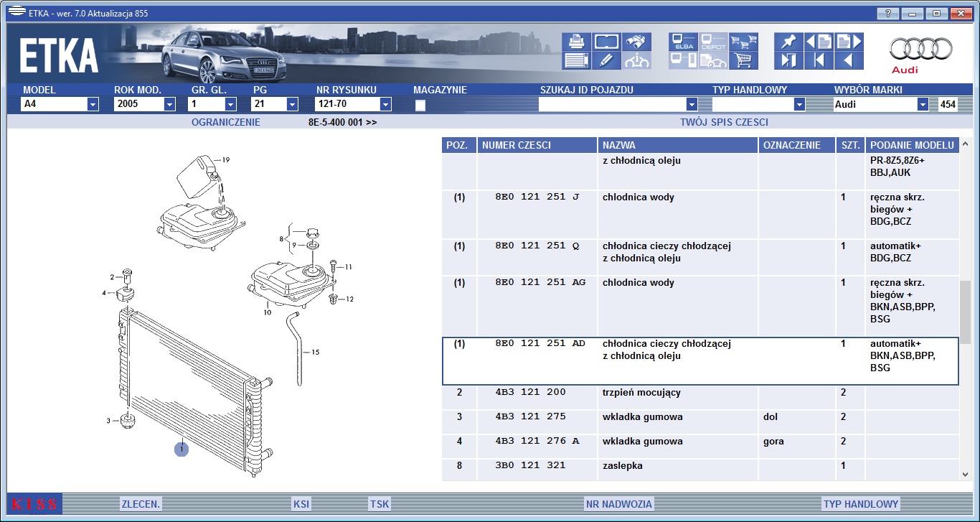Image resolution: width=980 pixels, height=522 pixels.
Task: Select part number 8E0 121 251 Q
Action: click(537, 246)
